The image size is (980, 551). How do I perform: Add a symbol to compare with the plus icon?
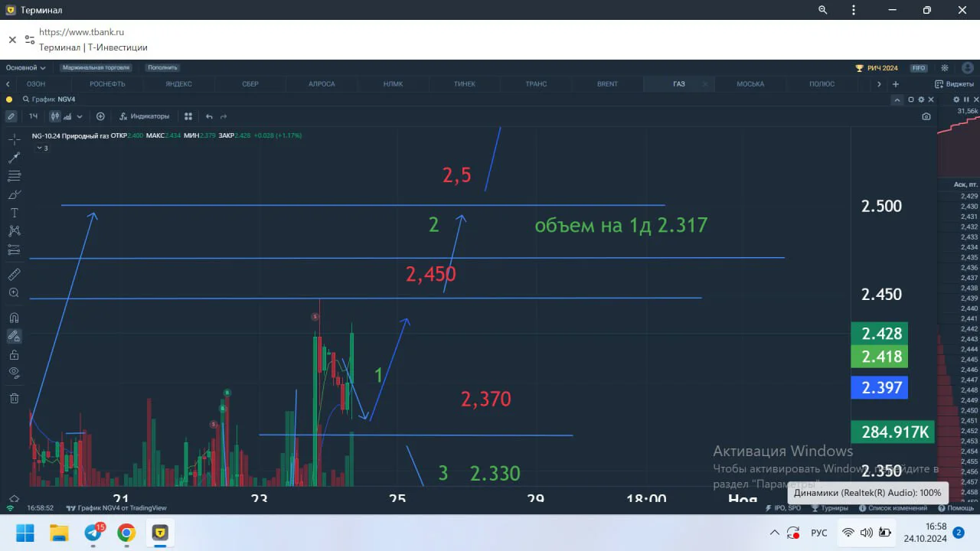tap(100, 116)
